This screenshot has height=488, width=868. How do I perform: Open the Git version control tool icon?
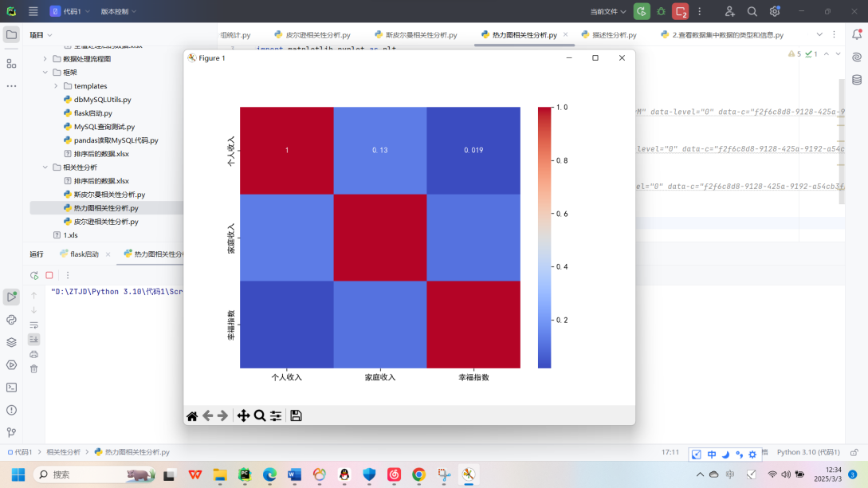coord(12,433)
